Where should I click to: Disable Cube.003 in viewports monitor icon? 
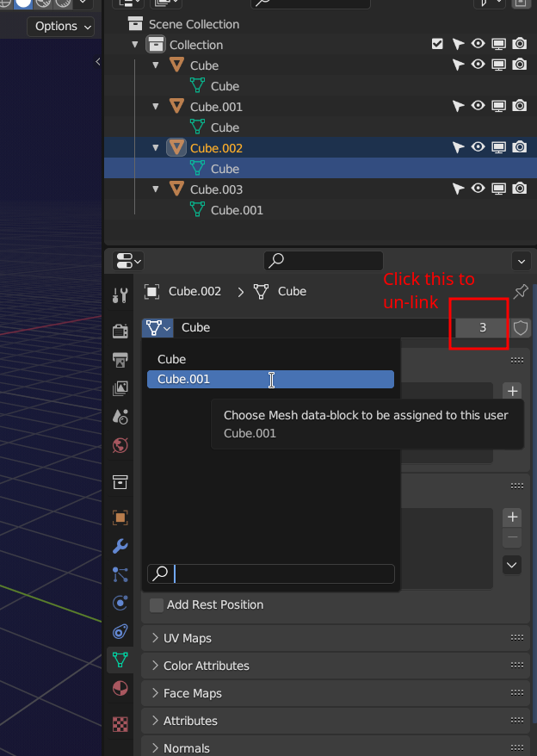[x=498, y=189]
